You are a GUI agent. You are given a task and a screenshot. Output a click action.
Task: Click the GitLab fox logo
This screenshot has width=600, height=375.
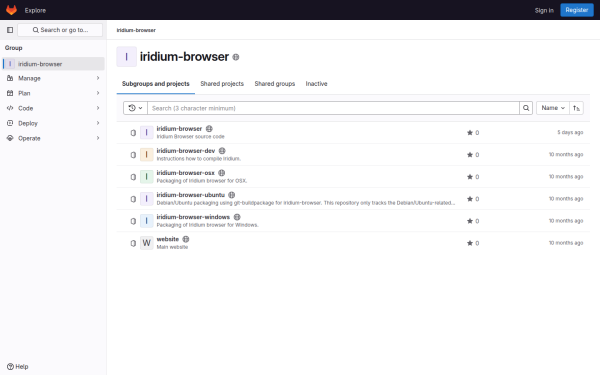click(11, 10)
